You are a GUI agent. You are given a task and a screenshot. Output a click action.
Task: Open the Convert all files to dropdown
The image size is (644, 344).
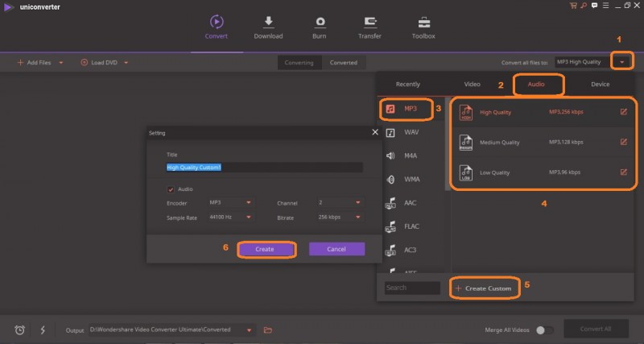[x=622, y=62]
